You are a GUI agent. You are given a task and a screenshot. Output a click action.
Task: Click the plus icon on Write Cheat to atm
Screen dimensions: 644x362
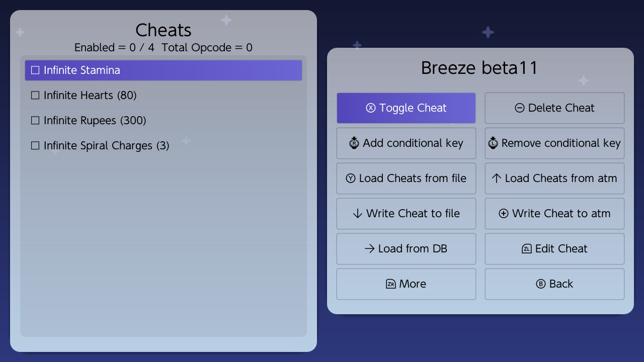504,214
